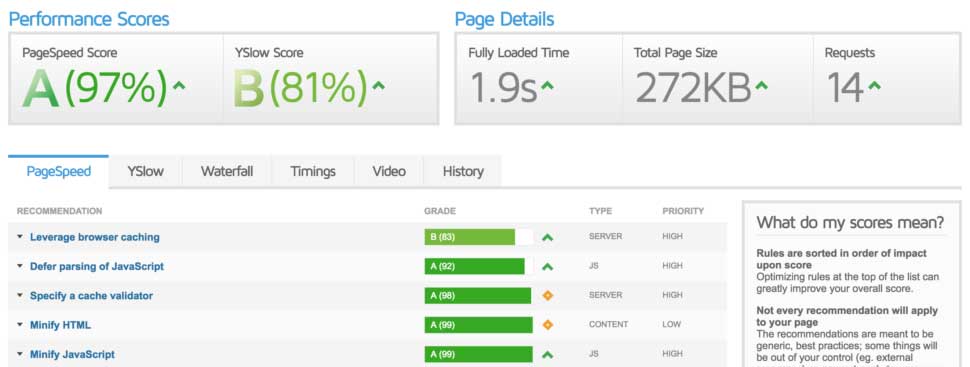Open the Video tab
This screenshot has width=970, height=367.
tap(389, 171)
